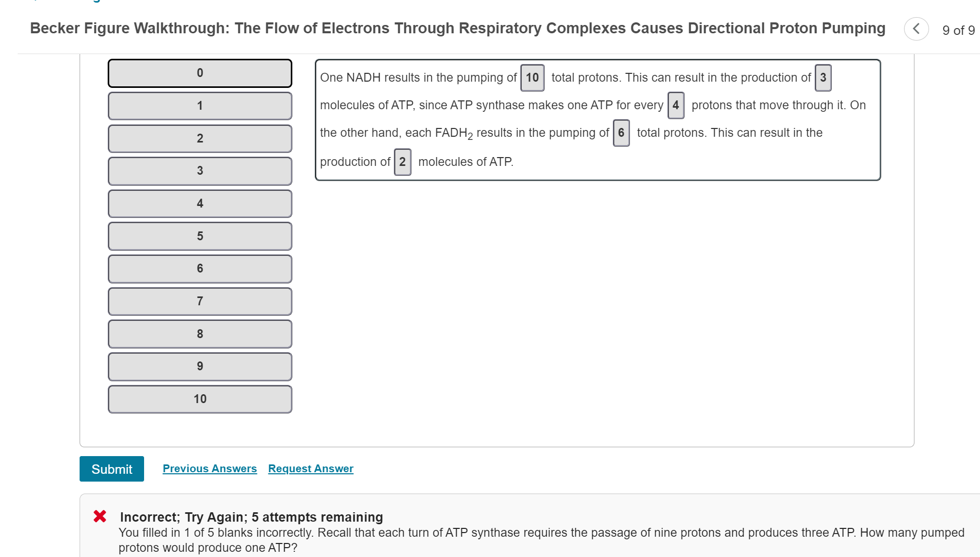Pick the number chip labeled 10
This screenshot has width=980, height=557.
pyautogui.click(x=200, y=398)
